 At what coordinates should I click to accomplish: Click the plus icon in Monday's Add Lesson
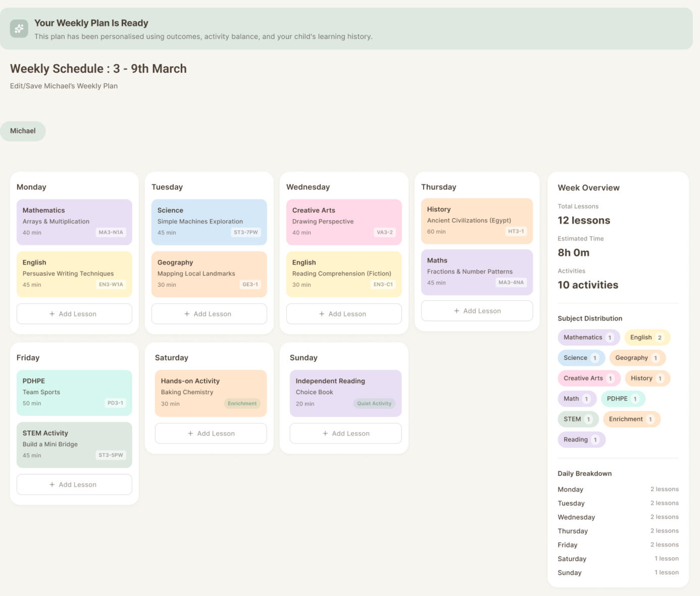click(52, 314)
